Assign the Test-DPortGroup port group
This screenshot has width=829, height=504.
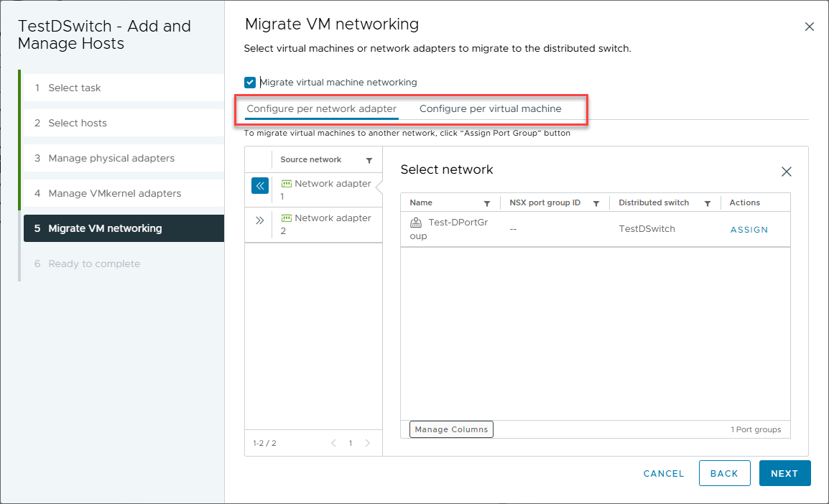point(749,230)
